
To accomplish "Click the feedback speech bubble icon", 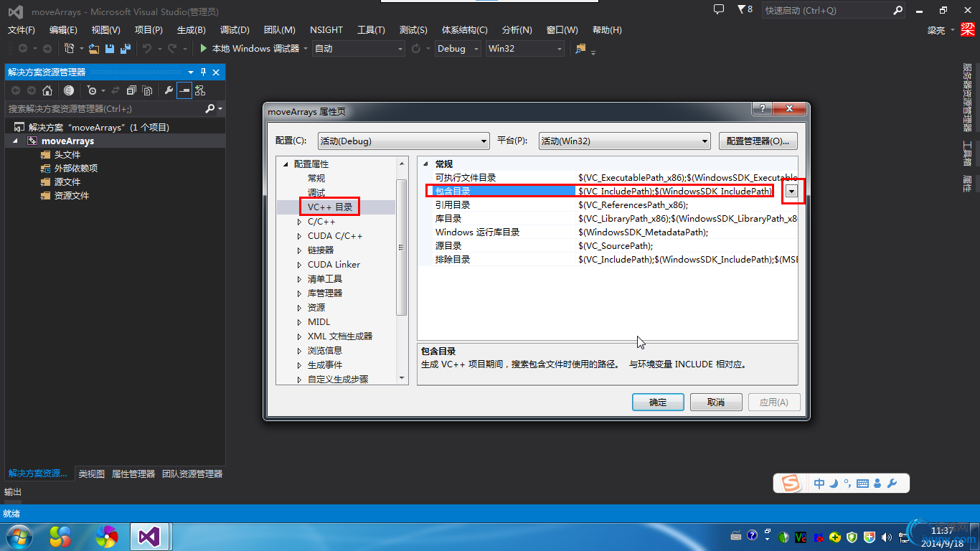I will coord(719,9).
